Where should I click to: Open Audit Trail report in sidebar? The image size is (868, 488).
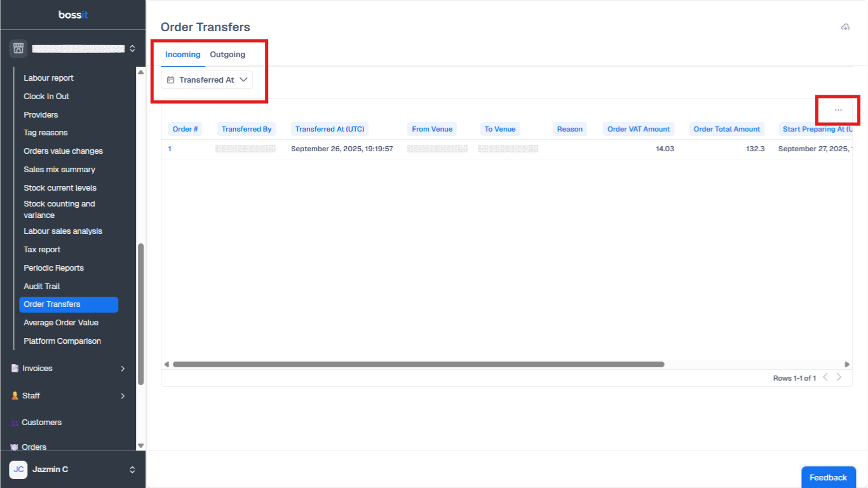coord(42,287)
